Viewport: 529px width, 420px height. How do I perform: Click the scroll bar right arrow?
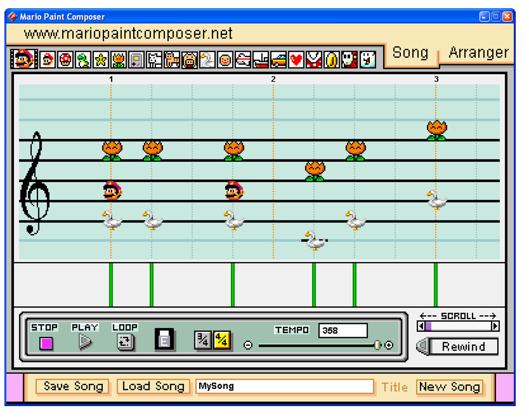[x=495, y=326]
